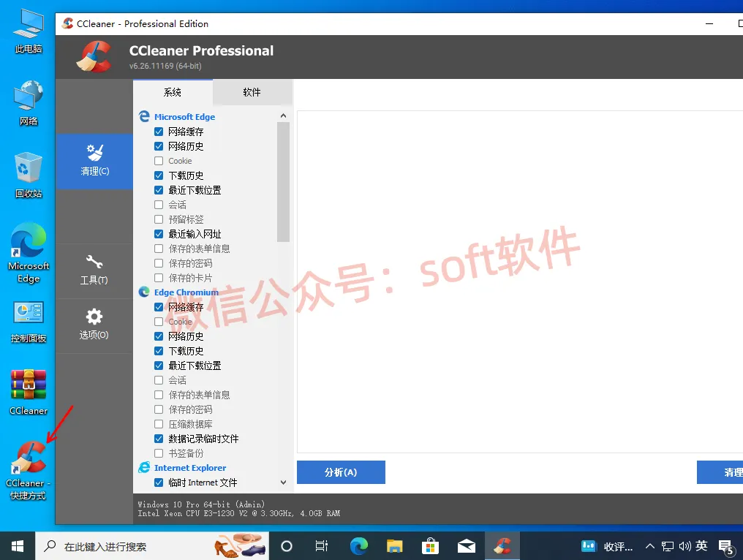Click the taskbar search box

[x=153, y=546]
